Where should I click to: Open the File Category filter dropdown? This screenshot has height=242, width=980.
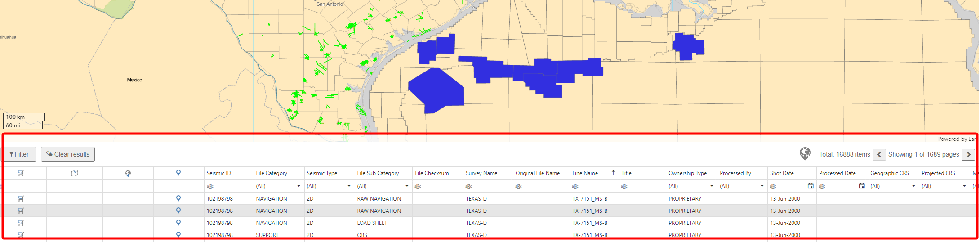click(298, 186)
